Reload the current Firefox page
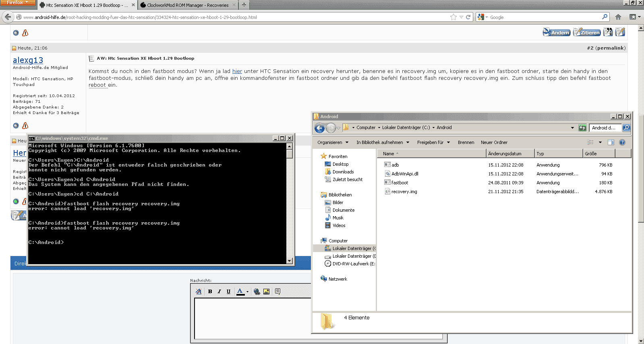The height and width of the screenshot is (344, 644). 468,17
